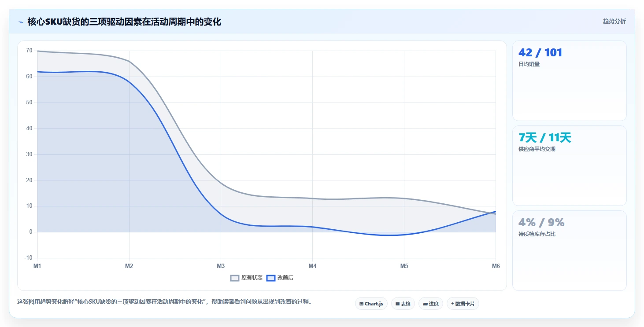Viewport: 644px width, 327px height.
Task: Click the M5 x-axis label
Action: point(404,266)
